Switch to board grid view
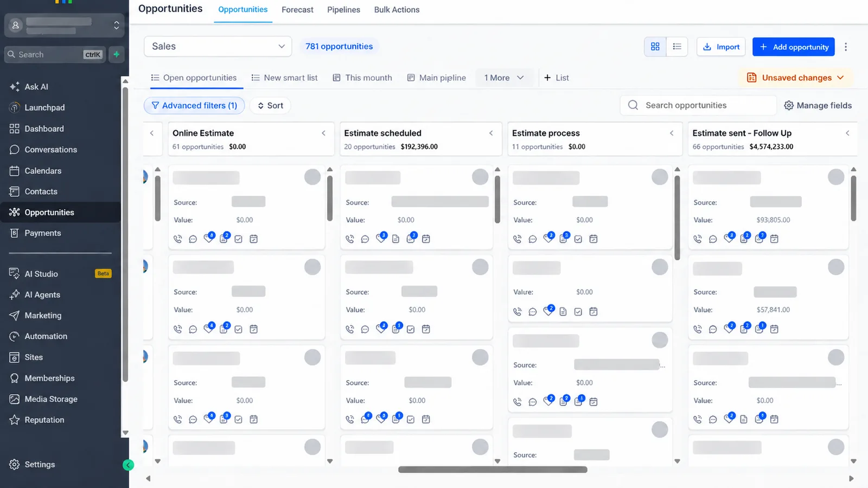The width and height of the screenshot is (868, 488). coord(655,47)
